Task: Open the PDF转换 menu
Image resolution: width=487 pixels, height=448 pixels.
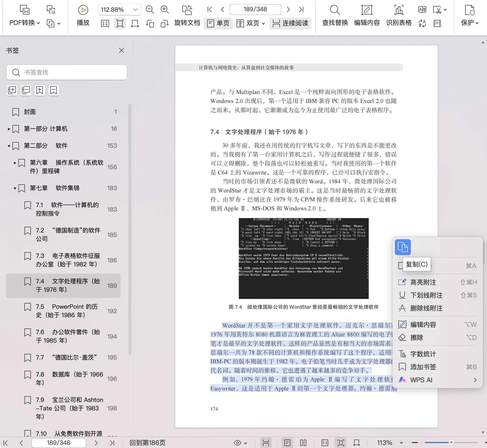Action: click(x=24, y=23)
